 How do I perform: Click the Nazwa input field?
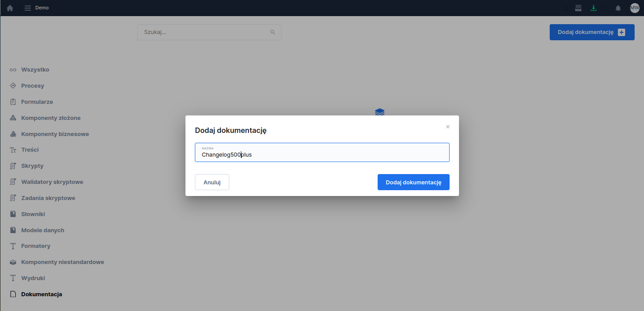(322, 154)
